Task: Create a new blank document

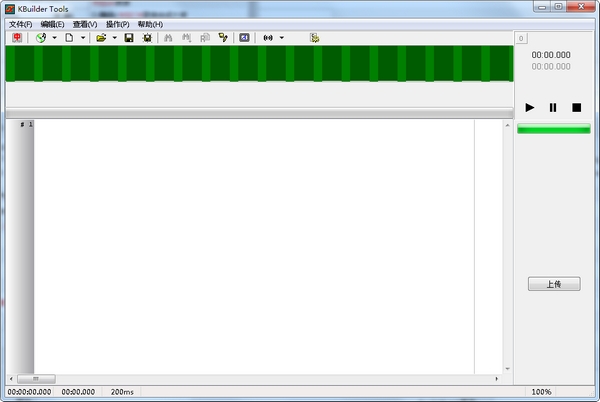Action: click(69, 37)
